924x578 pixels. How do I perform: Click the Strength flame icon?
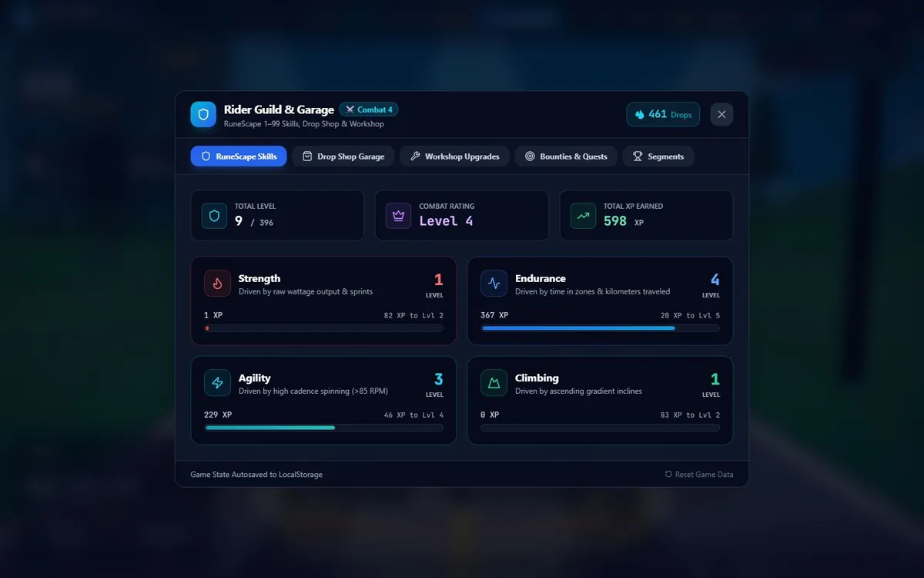217,284
